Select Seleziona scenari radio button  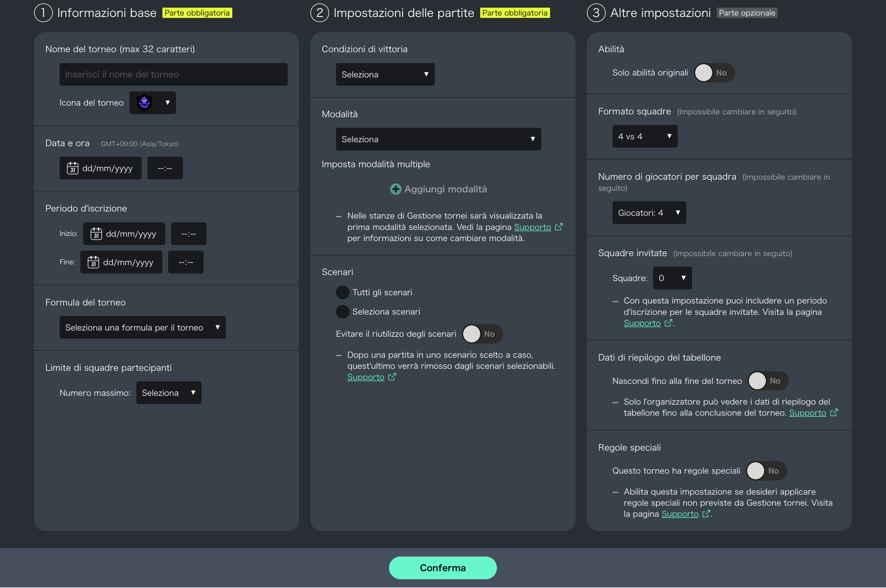(342, 312)
